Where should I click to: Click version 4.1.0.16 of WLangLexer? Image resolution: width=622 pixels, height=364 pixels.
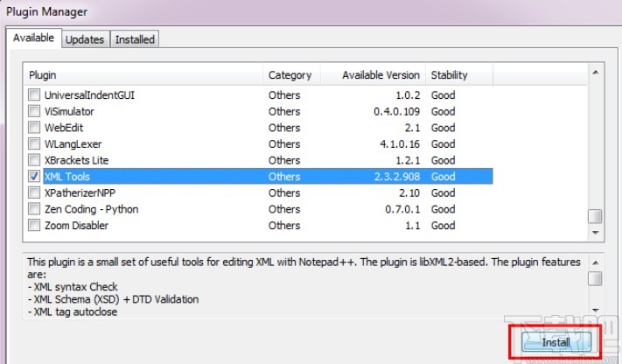400,144
